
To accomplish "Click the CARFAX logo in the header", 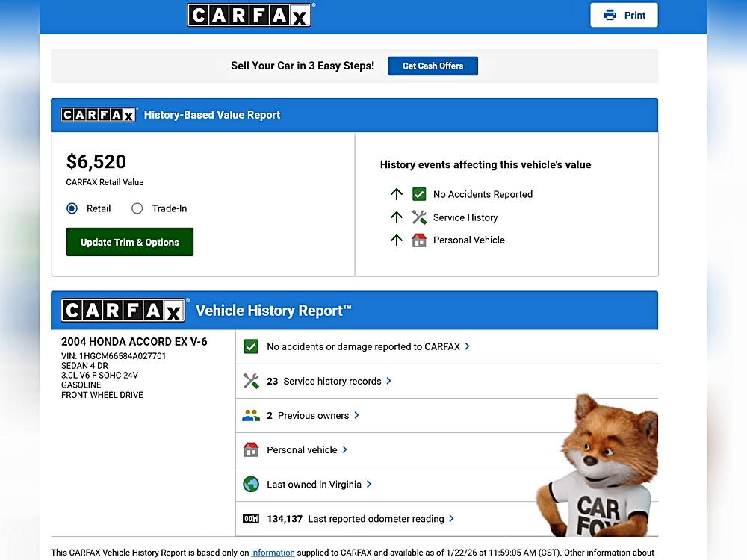I will 249,15.
